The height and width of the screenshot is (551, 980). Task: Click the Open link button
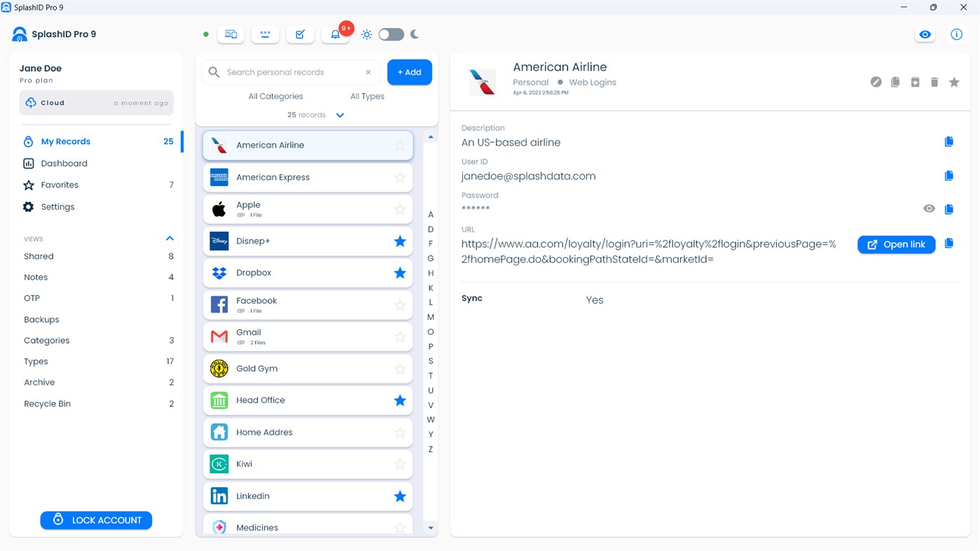pyautogui.click(x=896, y=244)
